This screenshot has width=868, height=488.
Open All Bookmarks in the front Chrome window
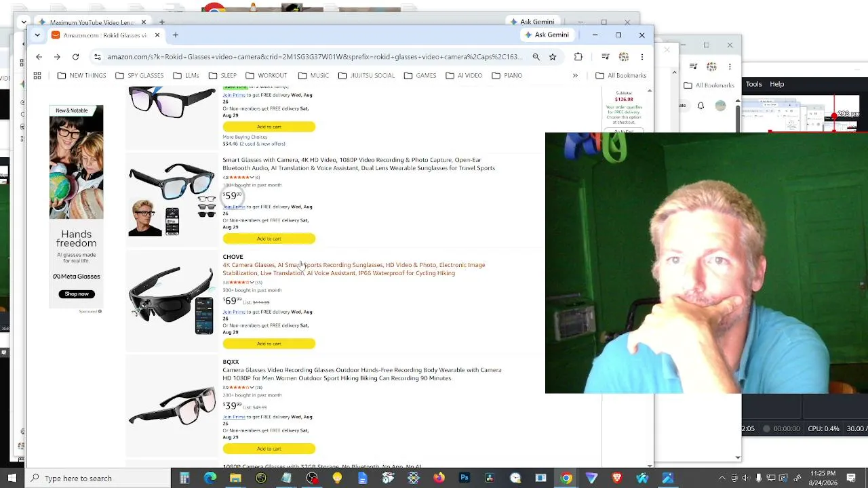(x=620, y=75)
